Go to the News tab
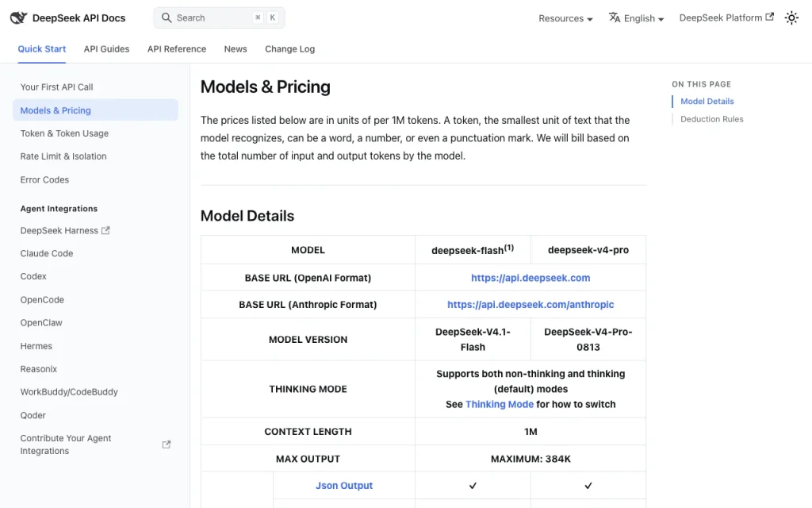This screenshot has width=812, height=508. 236,48
